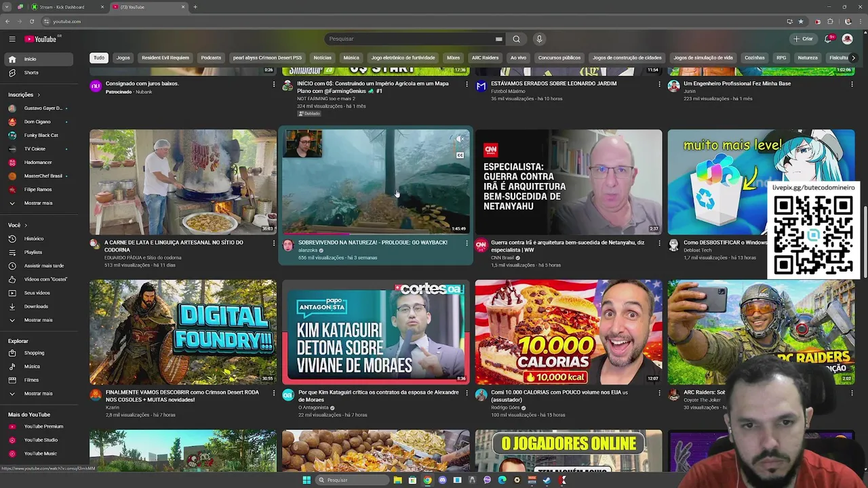Expand Mostrar mais under Inscrições
The height and width of the screenshot is (488, 868).
click(x=38, y=203)
